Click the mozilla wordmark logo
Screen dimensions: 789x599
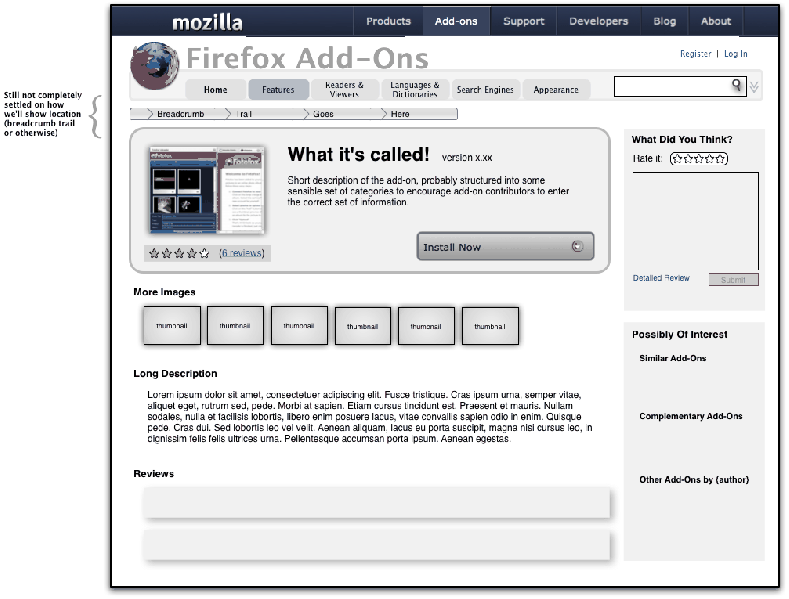pyautogui.click(x=207, y=22)
